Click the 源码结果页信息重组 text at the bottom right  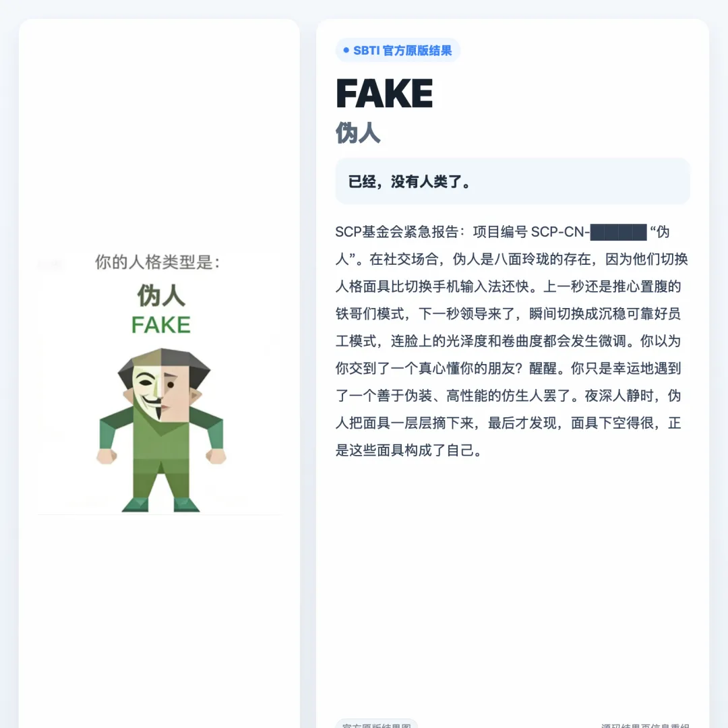click(645, 725)
